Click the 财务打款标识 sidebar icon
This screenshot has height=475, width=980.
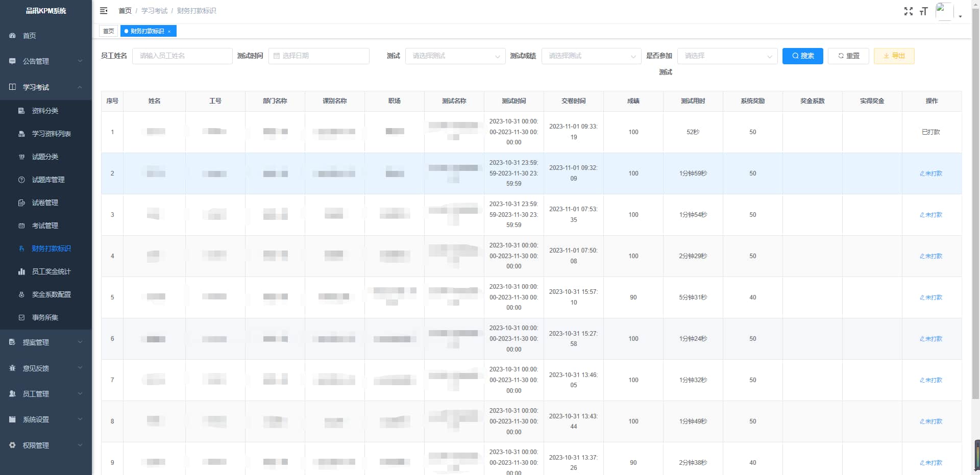tap(21, 248)
